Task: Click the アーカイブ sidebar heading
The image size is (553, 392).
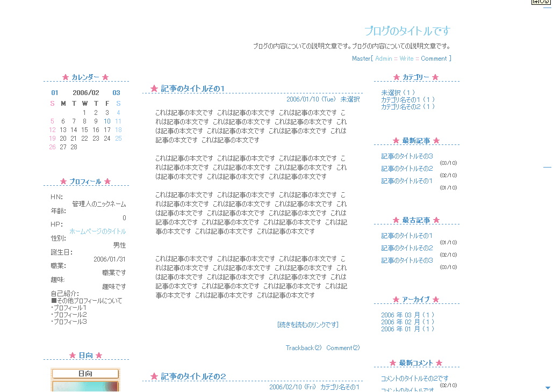Action: (416, 300)
